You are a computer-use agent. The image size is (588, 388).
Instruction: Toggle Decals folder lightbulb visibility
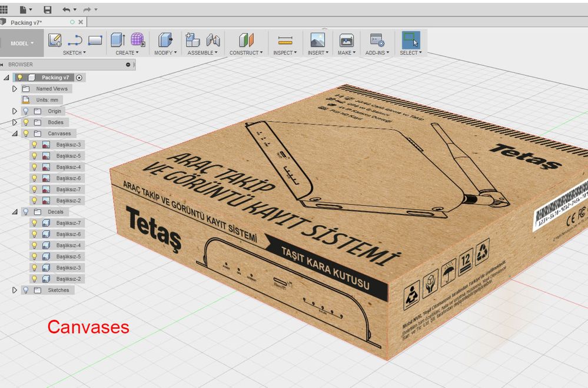click(x=26, y=212)
